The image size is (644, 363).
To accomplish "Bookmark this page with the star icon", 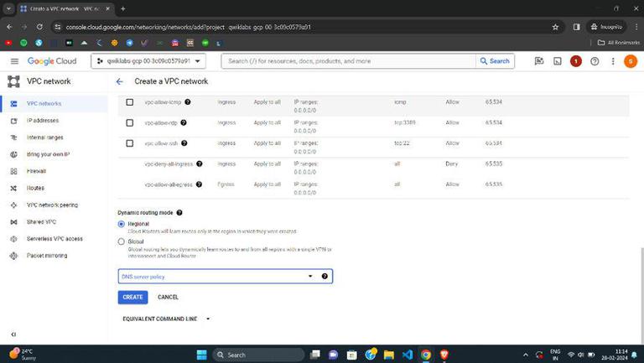I will 555,27.
